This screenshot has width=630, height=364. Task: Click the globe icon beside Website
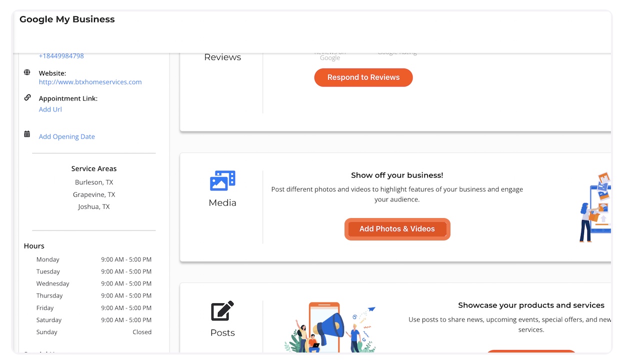click(27, 73)
